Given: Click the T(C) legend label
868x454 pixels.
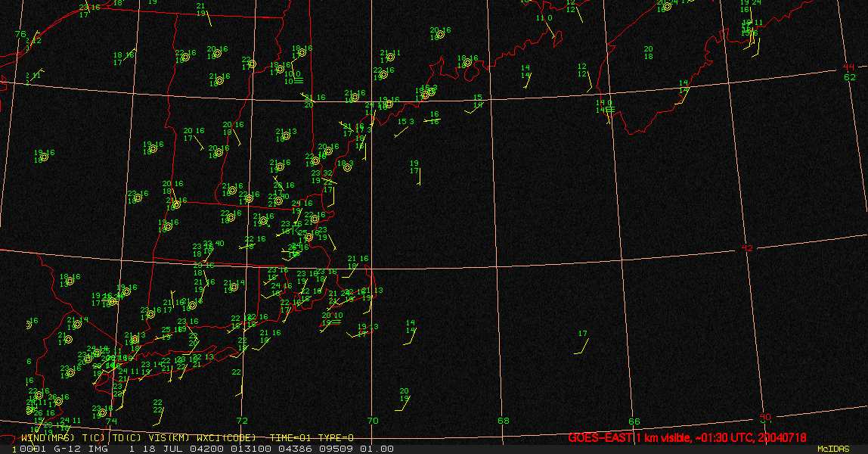Looking at the screenshot, I should [x=94, y=437].
